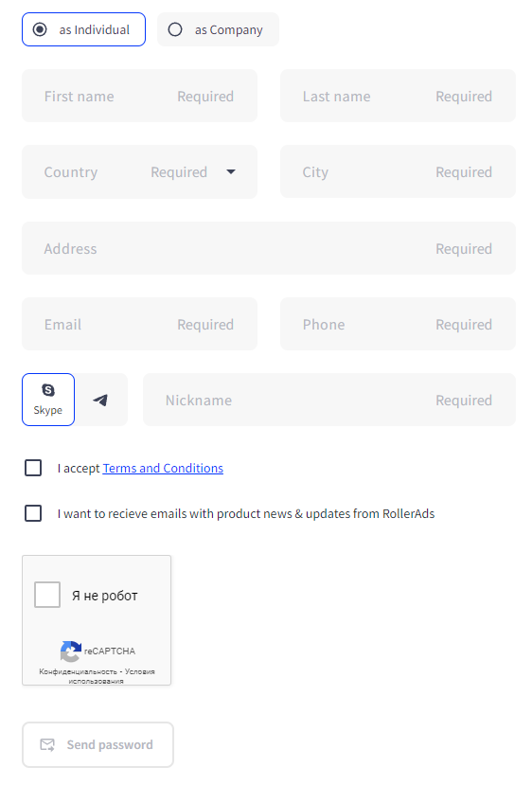Focus the First name field
Image resolution: width=532 pixels, height=785 pixels.
pos(140,96)
